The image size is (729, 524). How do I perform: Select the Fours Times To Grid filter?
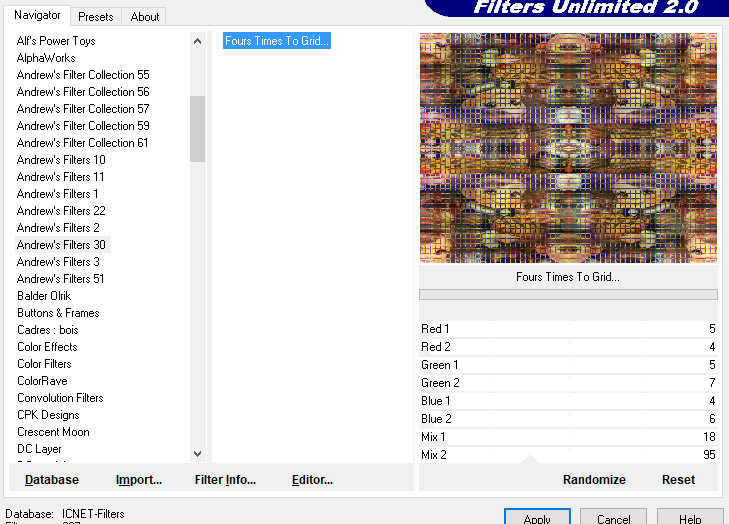pos(277,41)
